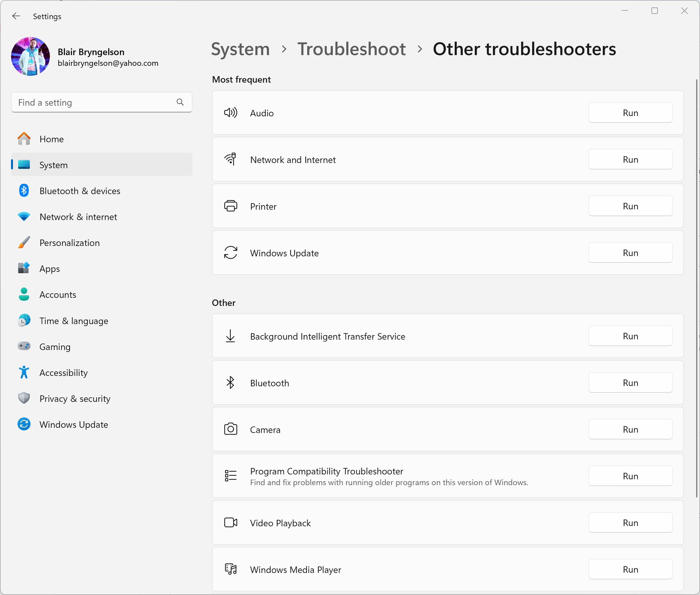Viewport: 700px width, 595px height.
Task: Select Windows Update in the sidebar
Action: pos(74,424)
